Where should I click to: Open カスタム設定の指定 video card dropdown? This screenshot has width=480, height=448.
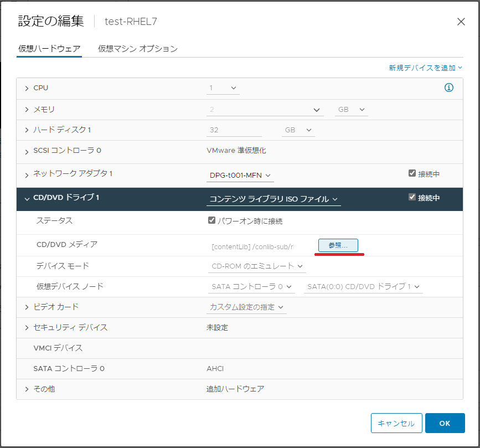tap(246, 307)
